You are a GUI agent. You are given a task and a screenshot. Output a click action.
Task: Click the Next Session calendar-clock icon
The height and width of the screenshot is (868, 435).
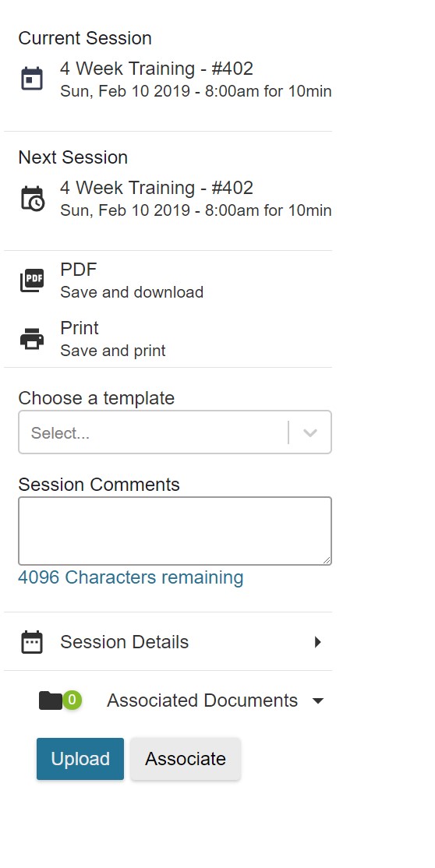coord(32,198)
